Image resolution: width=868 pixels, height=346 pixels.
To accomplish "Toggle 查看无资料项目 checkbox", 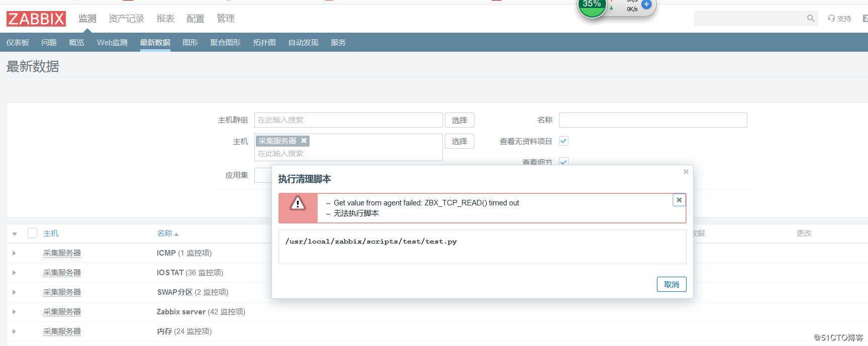I will click(563, 141).
